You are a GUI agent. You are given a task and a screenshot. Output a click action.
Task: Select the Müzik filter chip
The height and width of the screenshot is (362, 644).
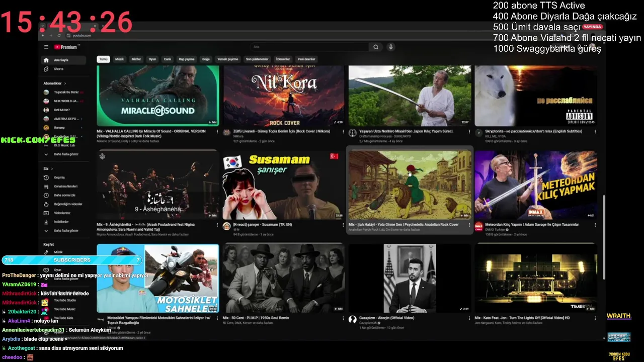pos(119,59)
